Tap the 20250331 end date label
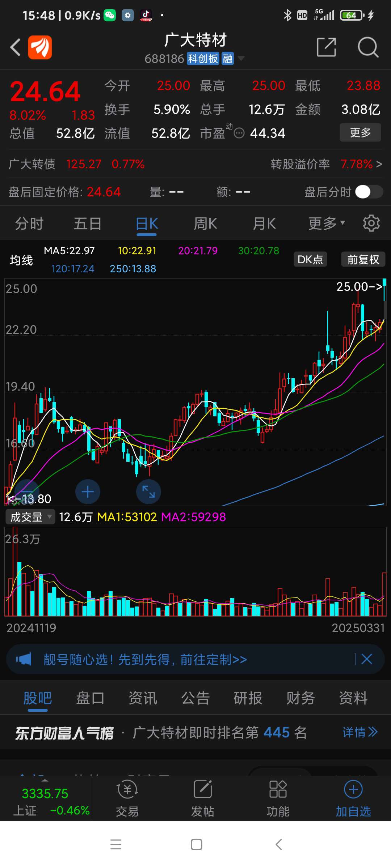 [x=358, y=628]
